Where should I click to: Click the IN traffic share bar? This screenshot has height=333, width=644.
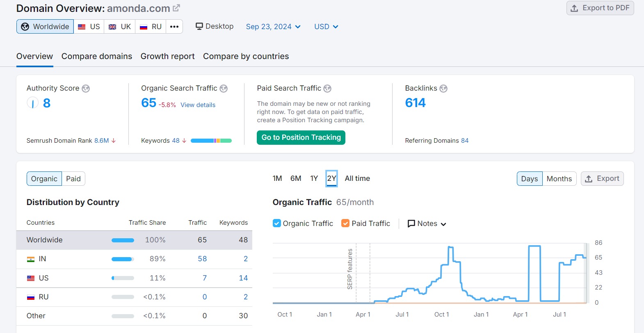coord(123,259)
